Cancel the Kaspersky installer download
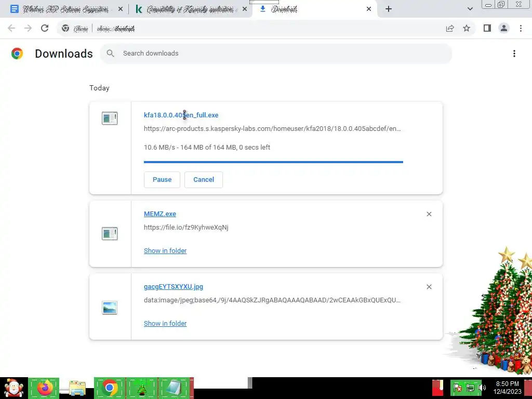 204,179
